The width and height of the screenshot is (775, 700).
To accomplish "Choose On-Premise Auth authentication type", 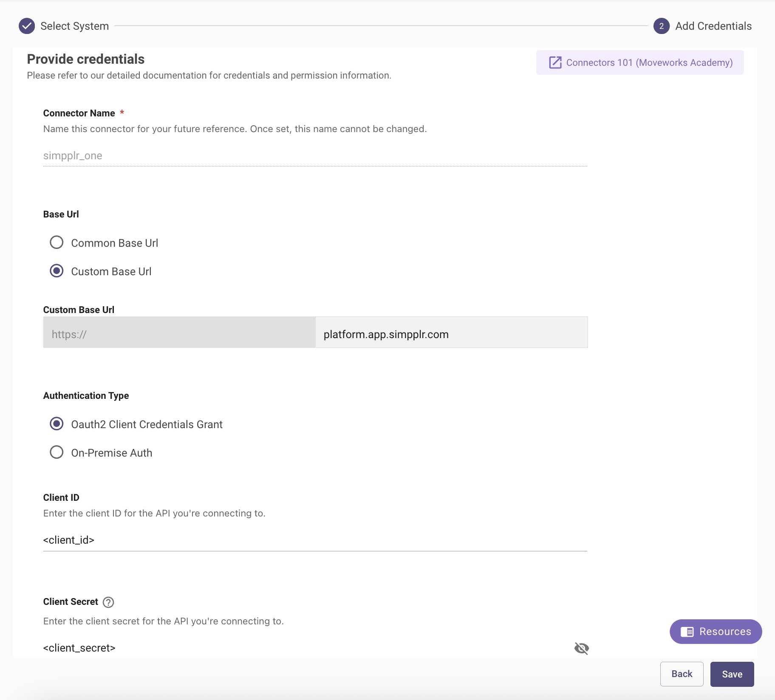I will point(57,452).
